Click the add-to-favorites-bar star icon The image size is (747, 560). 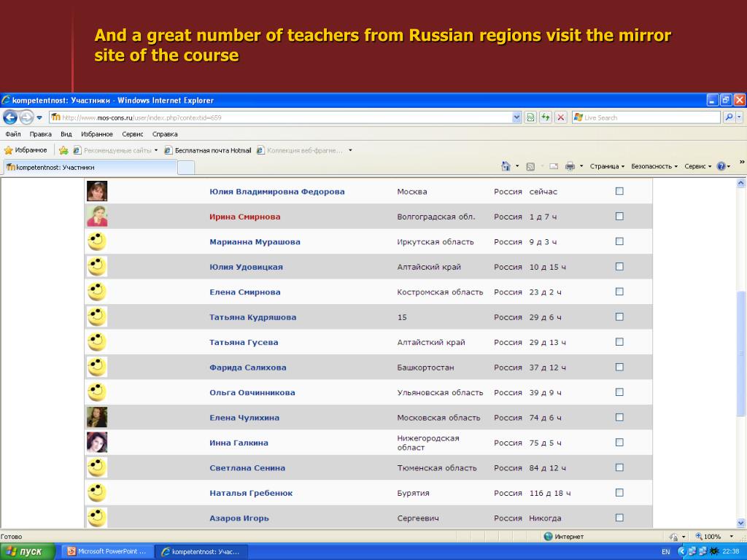[63, 150]
